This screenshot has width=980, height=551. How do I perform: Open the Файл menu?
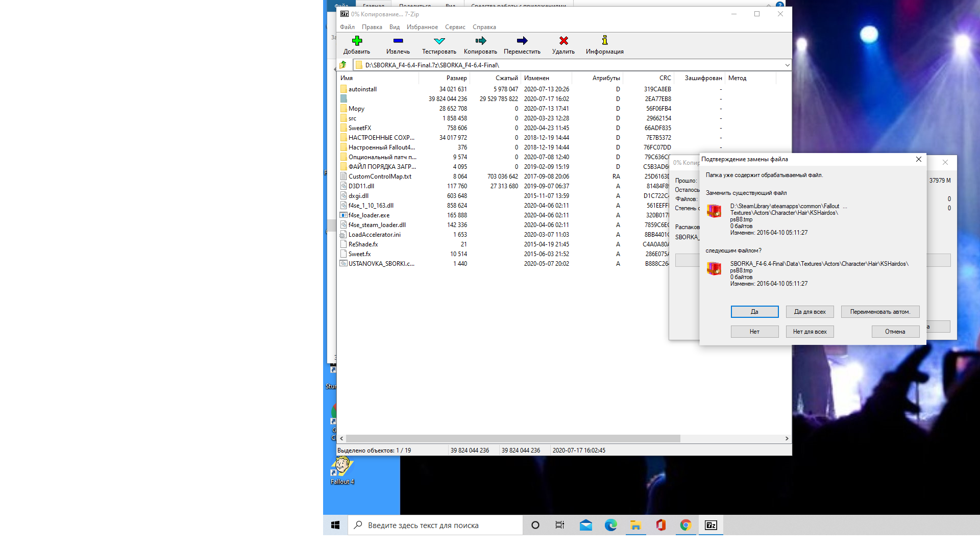(x=347, y=27)
